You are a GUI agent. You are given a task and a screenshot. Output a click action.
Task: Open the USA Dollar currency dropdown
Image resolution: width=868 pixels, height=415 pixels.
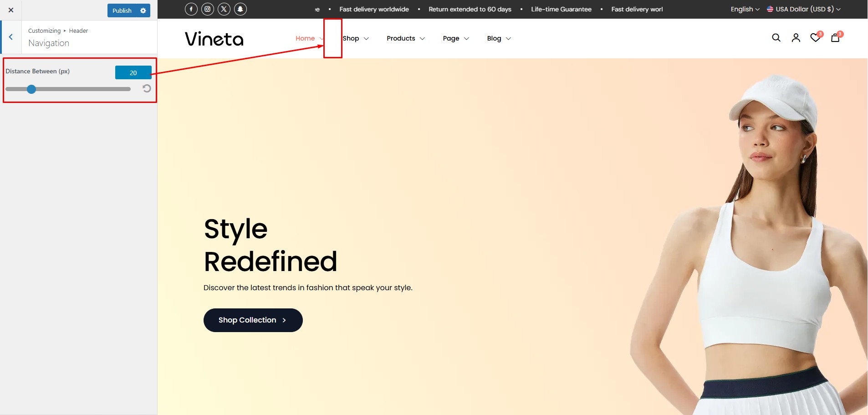click(x=804, y=9)
